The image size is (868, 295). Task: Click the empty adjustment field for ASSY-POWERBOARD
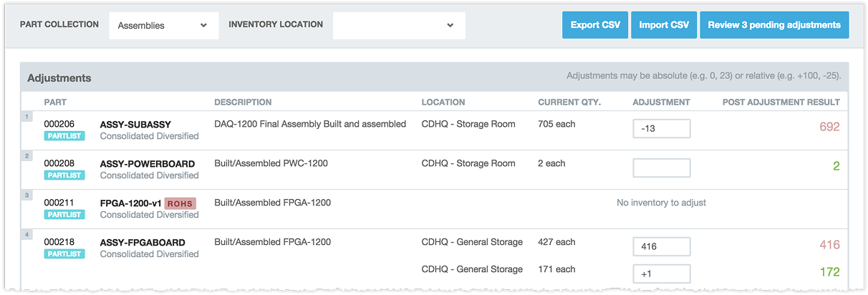click(662, 168)
